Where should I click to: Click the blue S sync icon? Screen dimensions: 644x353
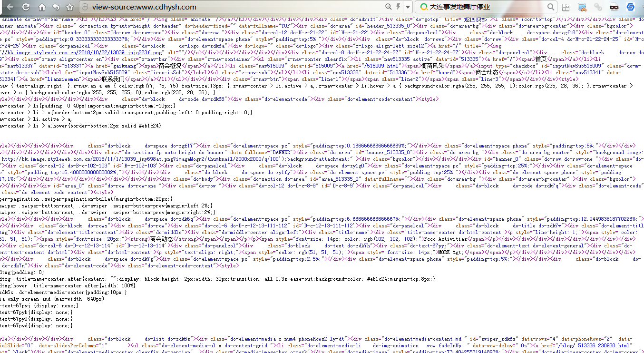[x=630, y=7]
